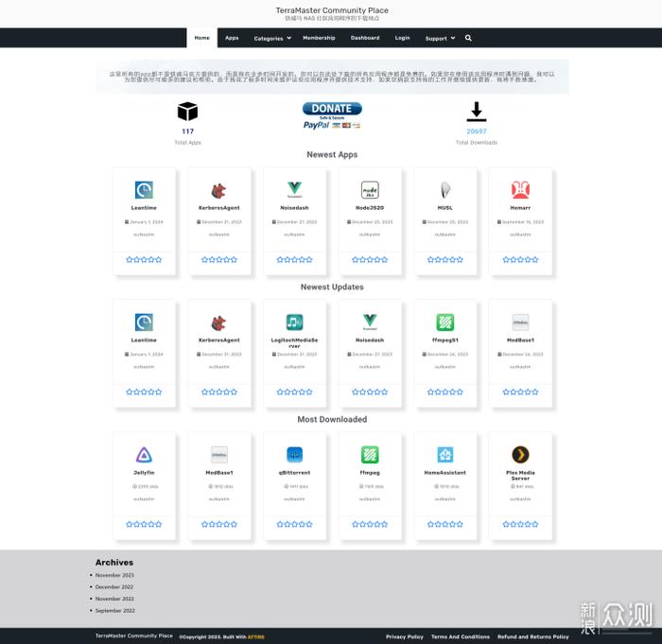
Task: Click the LogitechMediaServer title text
Action: click(295, 343)
